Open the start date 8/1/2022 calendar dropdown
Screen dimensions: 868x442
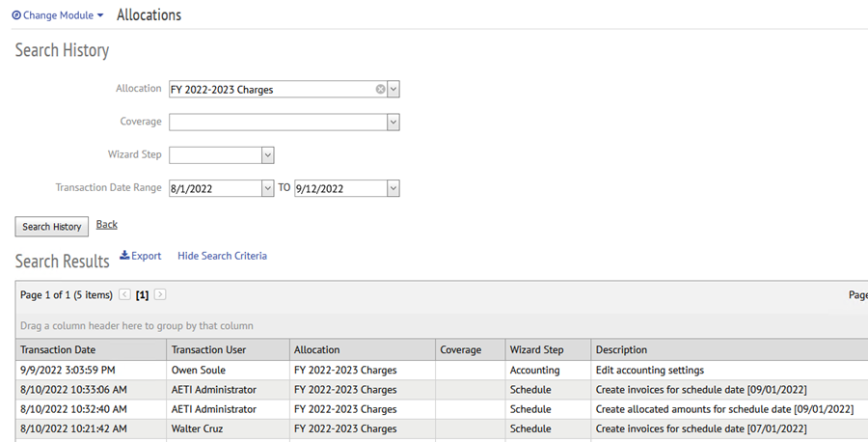point(267,188)
